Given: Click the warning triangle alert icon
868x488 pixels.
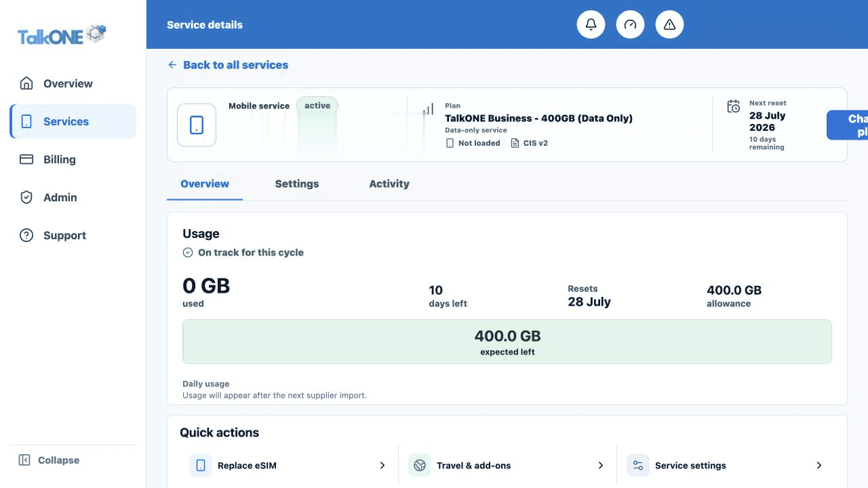Looking at the screenshot, I should [669, 24].
